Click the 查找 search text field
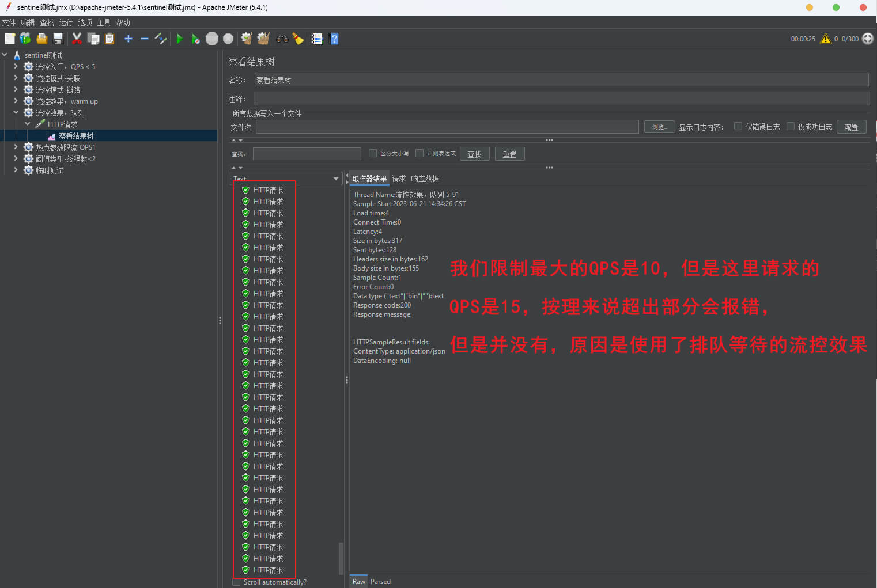The width and height of the screenshot is (877, 588). [x=307, y=154]
